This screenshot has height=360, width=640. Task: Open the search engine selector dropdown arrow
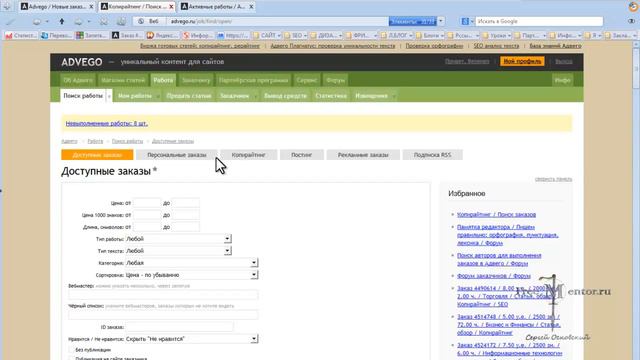(x=472, y=21)
